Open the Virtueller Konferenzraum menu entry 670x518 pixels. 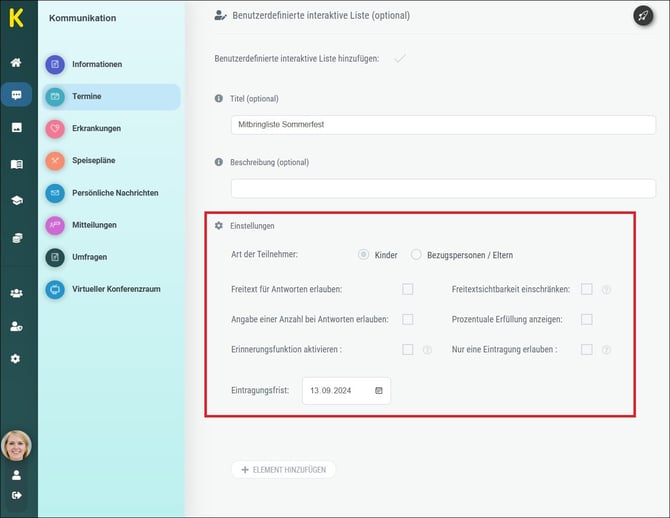click(x=111, y=289)
